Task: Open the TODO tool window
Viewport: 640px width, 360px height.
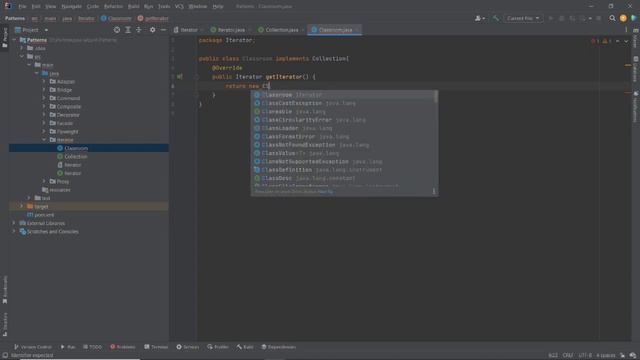Action: pos(92,347)
